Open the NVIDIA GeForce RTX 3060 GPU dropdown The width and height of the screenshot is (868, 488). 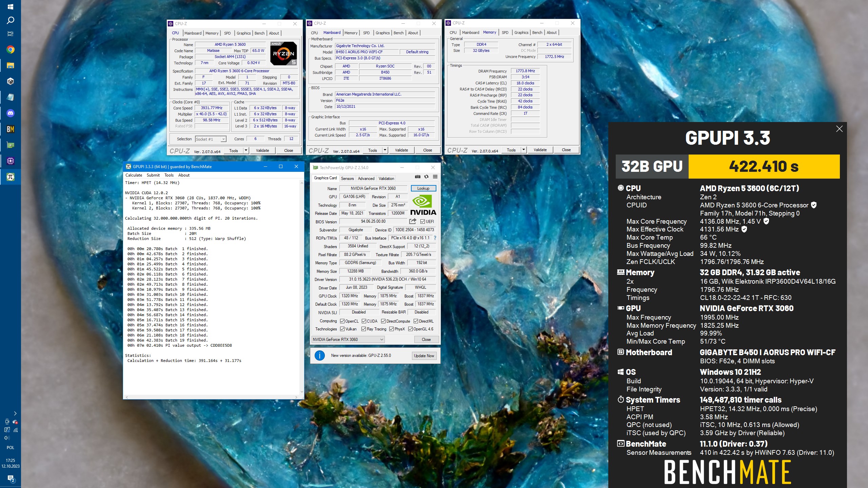tap(348, 340)
